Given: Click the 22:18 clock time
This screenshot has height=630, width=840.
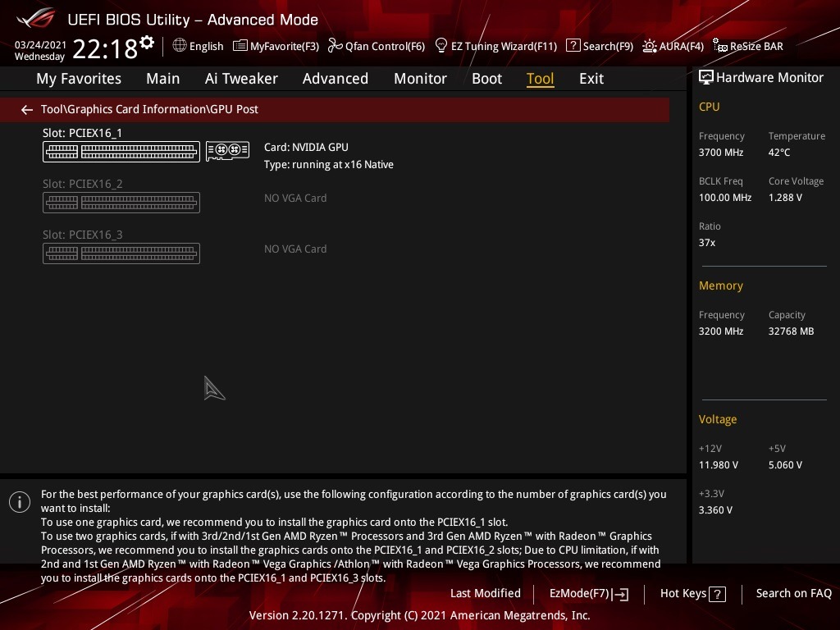Looking at the screenshot, I should pyautogui.click(x=105, y=49).
